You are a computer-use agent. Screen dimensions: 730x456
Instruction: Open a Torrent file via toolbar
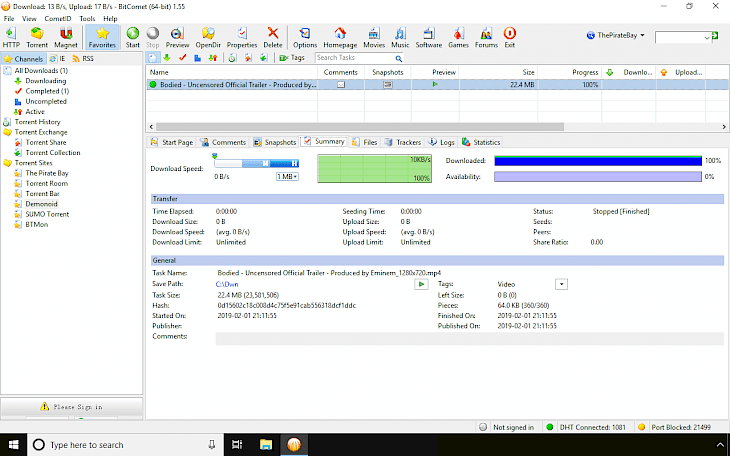(x=37, y=37)
